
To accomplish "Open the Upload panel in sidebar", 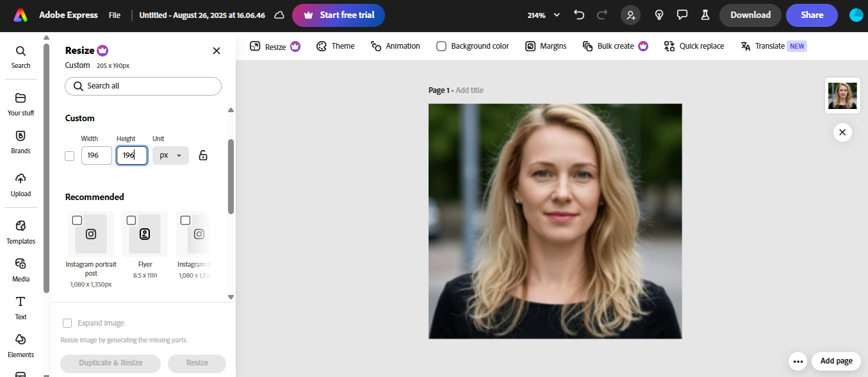I will click(x=20, y=183).
